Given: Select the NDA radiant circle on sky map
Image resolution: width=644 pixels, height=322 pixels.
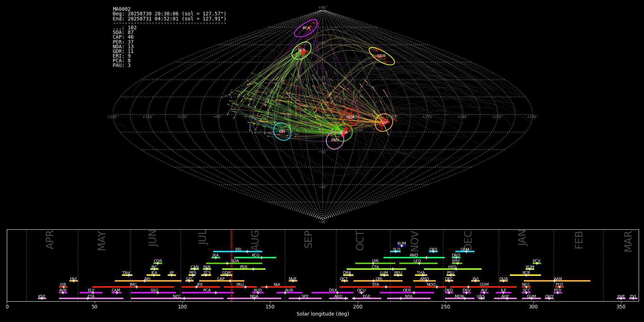Looking at the screenshot, I should [x=350, y=117].
